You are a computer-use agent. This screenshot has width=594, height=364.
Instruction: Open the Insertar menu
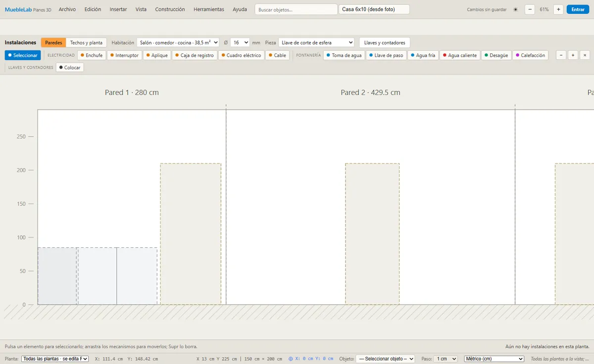[118, 9]
